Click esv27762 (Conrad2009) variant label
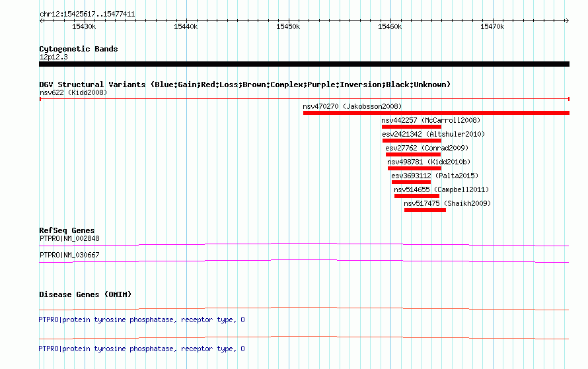 point(427,148)
